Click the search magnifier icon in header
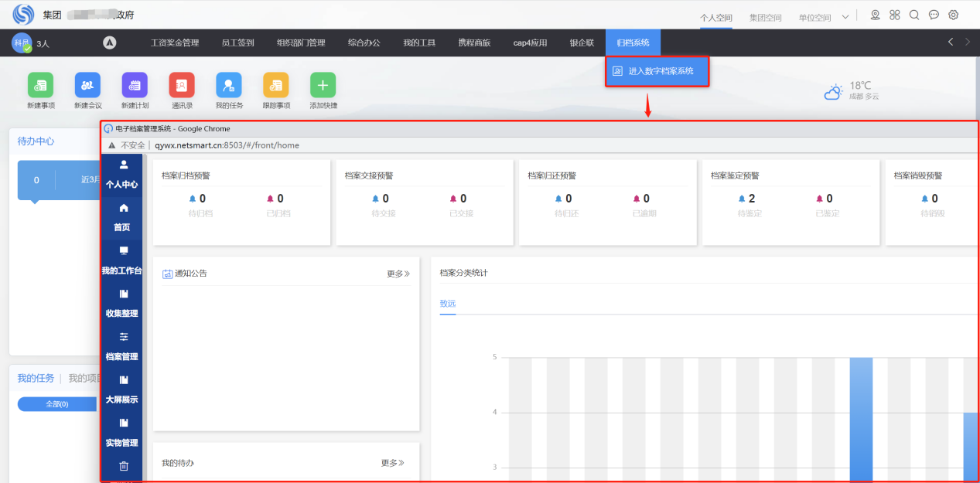Screen dimensions: 980x483 914,15
